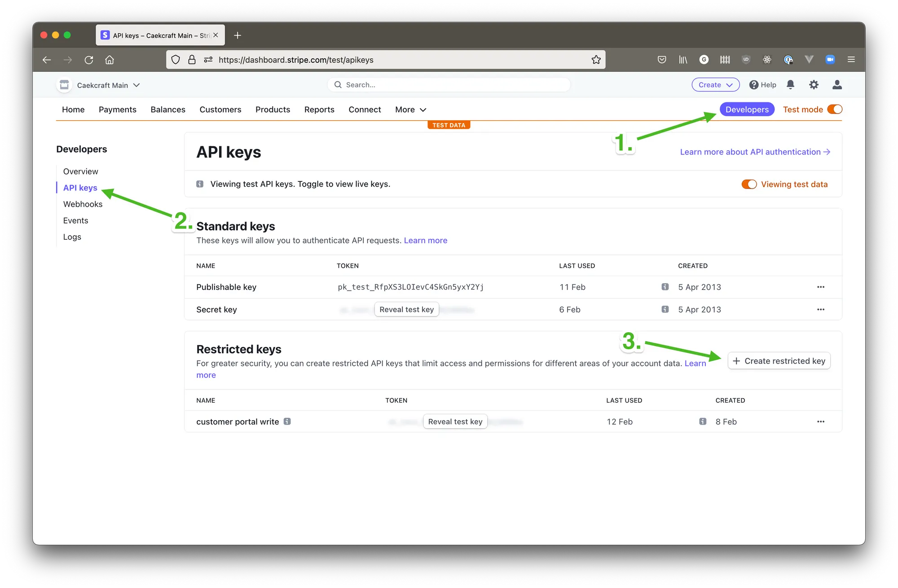Click Create restricted key button
This screenshot has height=588, width=898.
tap(780, 360)
